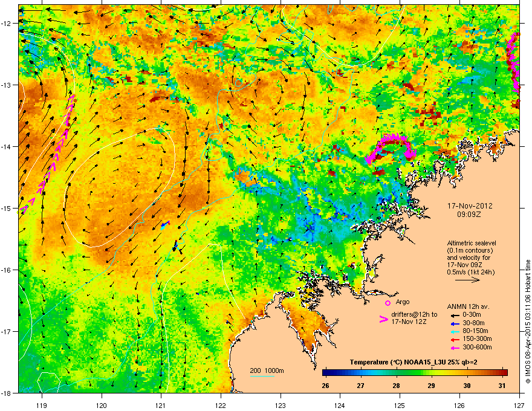Click the longitude axis label '121'
This screenshot has height=411, width=532.
pyautogui.click(x=161, y=405)
